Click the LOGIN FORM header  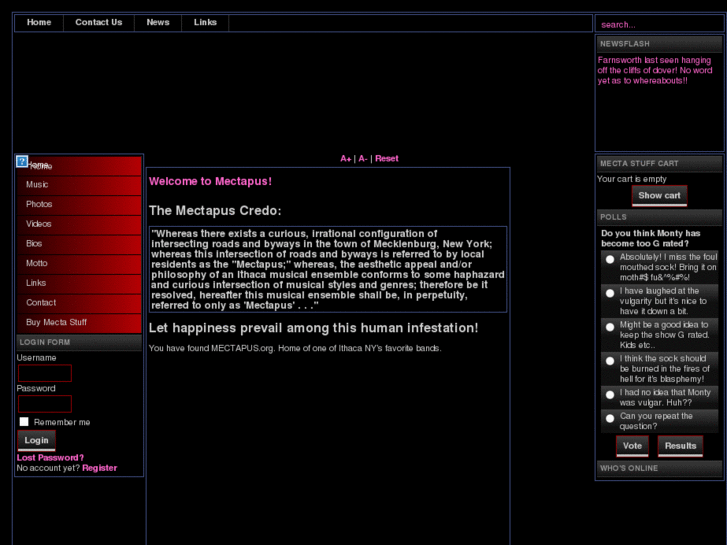(x=79, y=342)
